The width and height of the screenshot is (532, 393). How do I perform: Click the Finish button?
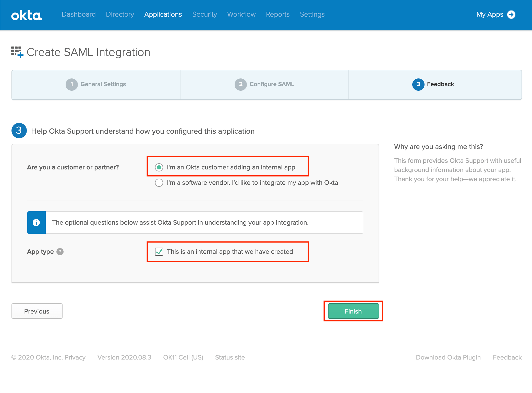(353, 311)
